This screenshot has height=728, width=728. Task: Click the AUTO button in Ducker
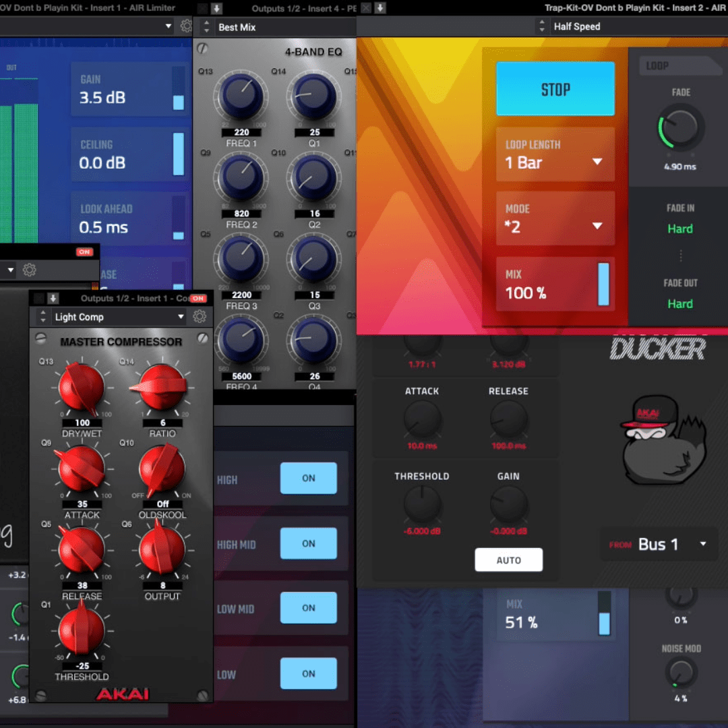pos(508,560)
